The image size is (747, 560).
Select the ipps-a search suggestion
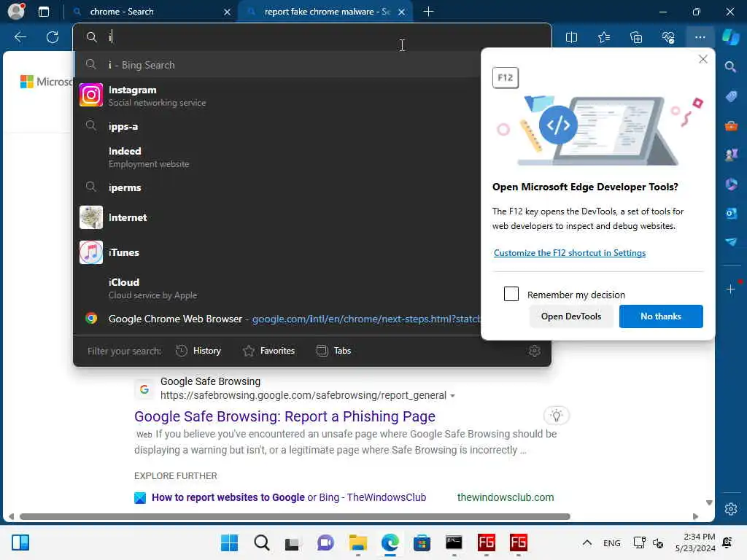tap(276, 127)
